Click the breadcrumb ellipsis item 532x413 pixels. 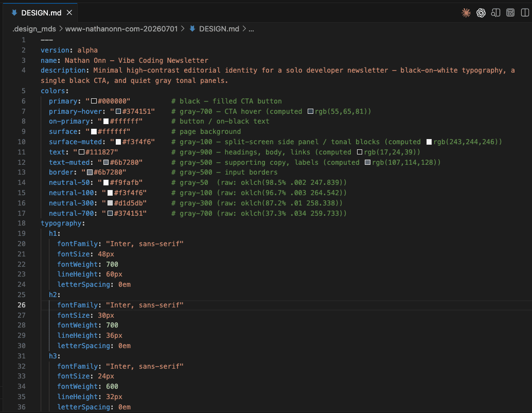tap(251, 29)
